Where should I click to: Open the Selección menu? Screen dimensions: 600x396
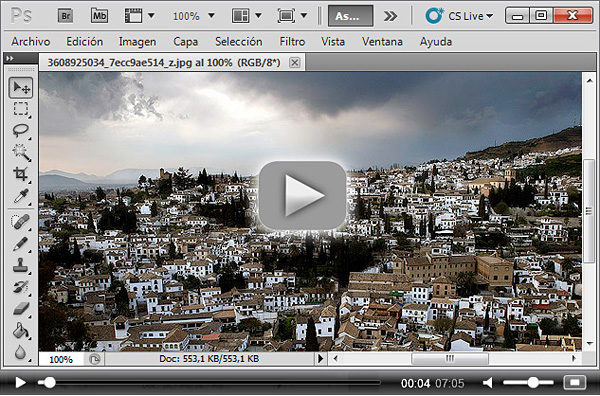[x=239, y=41]
